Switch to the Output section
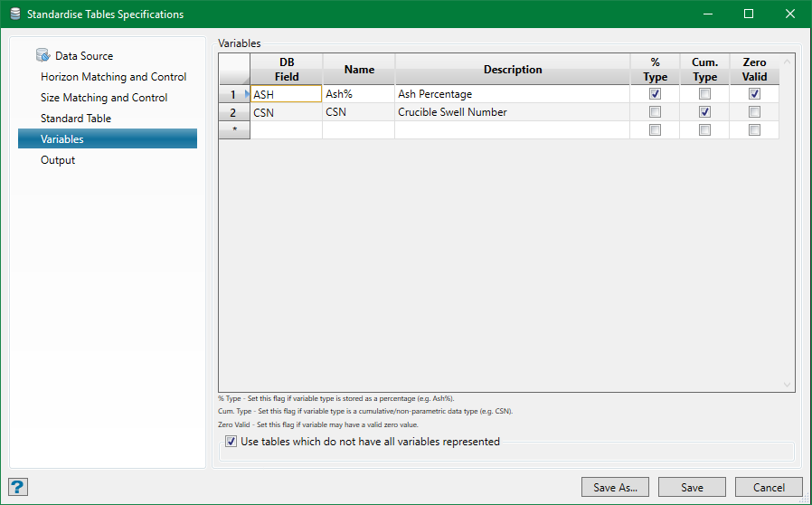The image size is (812, 505). [58, 160]
